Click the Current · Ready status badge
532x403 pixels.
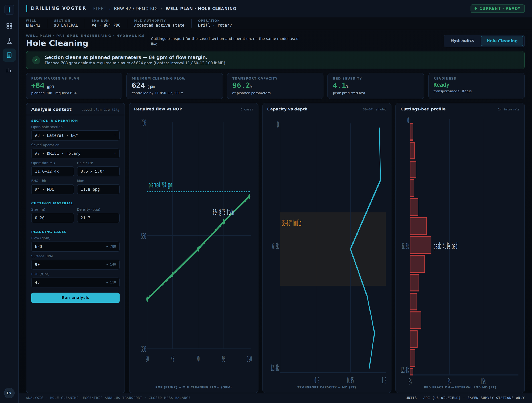(x=497, y=9)
